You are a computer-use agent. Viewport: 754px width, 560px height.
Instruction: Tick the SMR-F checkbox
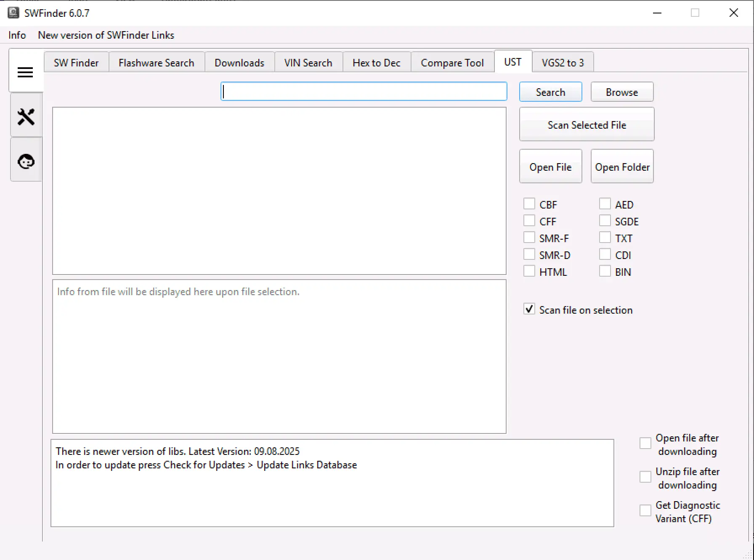tap(529, 238)
